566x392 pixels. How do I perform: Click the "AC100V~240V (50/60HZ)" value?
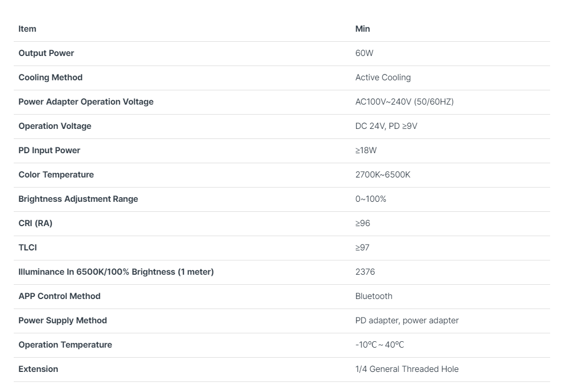coord(404,102)
